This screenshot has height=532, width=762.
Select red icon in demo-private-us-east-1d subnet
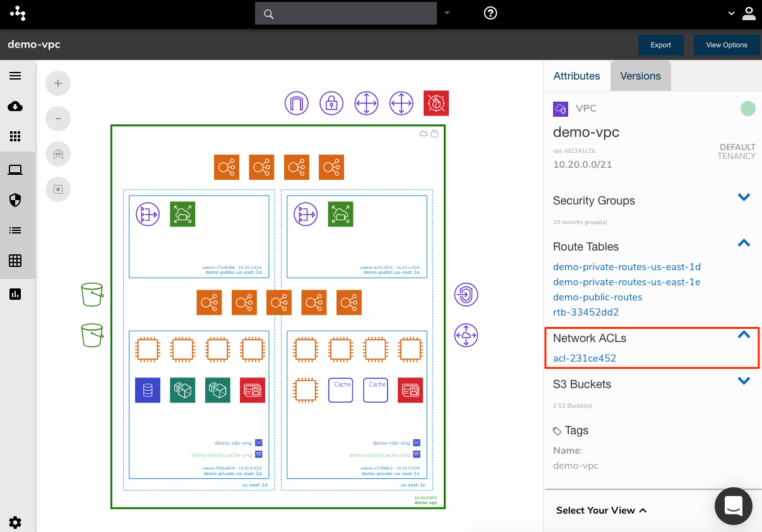tap(253, 390)
